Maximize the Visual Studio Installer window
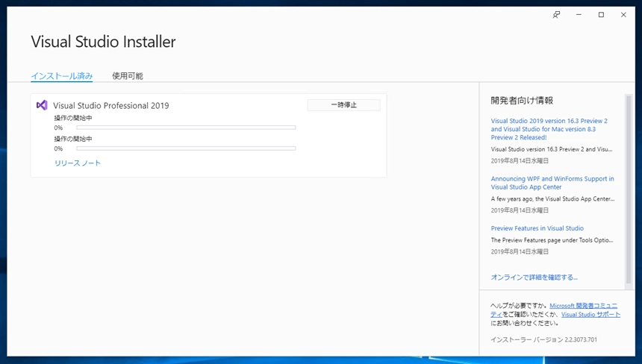The width and height of the screenshot is (642, 364). coord(601,15)
